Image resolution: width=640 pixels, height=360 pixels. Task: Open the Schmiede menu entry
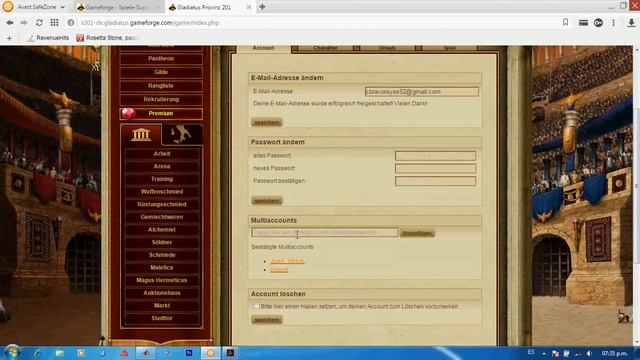click(x=162, y=255)
